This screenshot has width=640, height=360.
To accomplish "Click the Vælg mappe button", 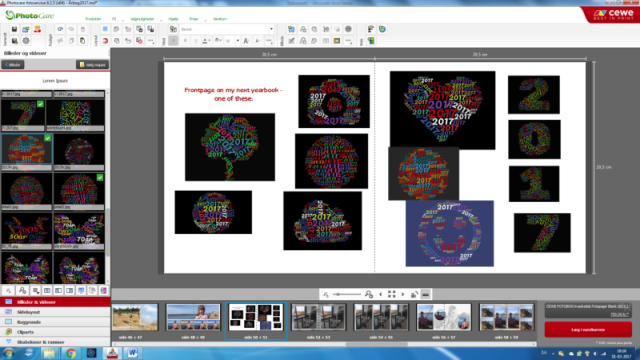I will point(93,64).
